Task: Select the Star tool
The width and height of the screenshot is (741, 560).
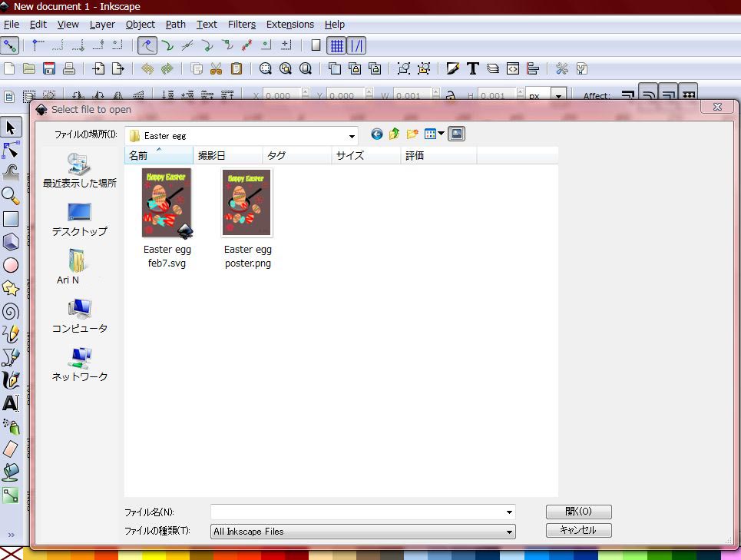Action: 12,288
